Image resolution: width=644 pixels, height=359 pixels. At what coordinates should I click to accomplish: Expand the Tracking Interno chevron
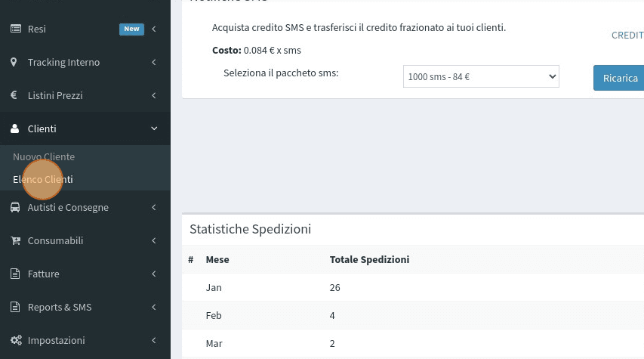154,62
